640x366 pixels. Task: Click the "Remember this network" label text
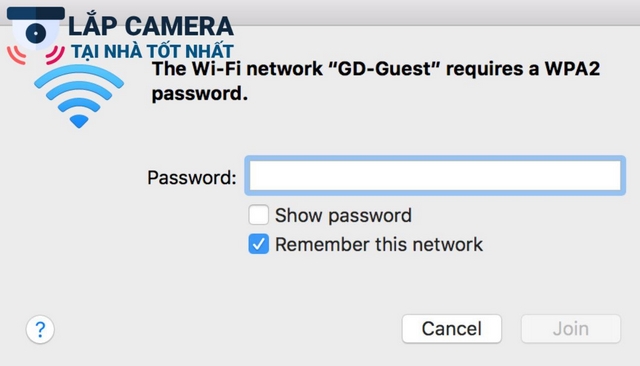(379, 244)
